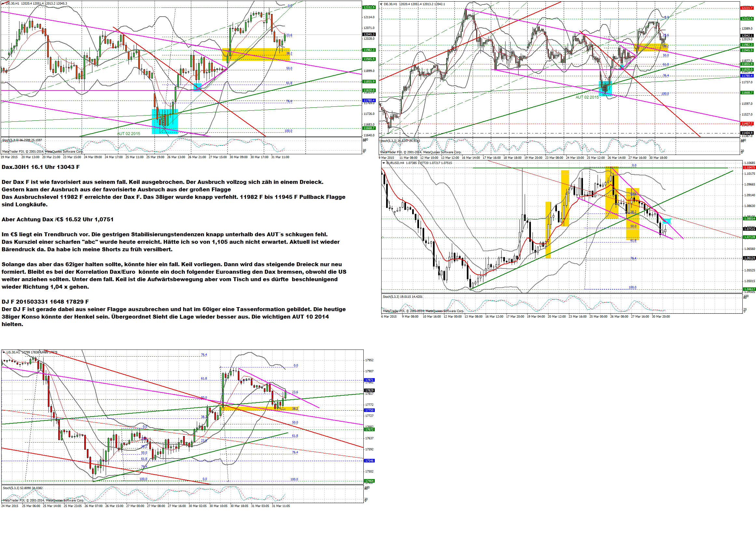The image size is (756, 535).
Task: Click red 11467.7 price level marker
Action: pos(747,124)
